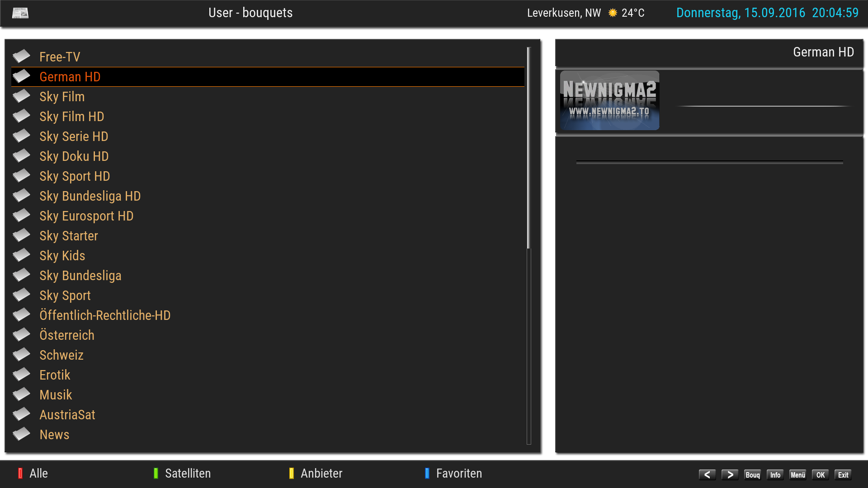Click the bouquet icon next to Sky Film HD
Viewport: 868px width, 488px height.
[x=21, y=116]
